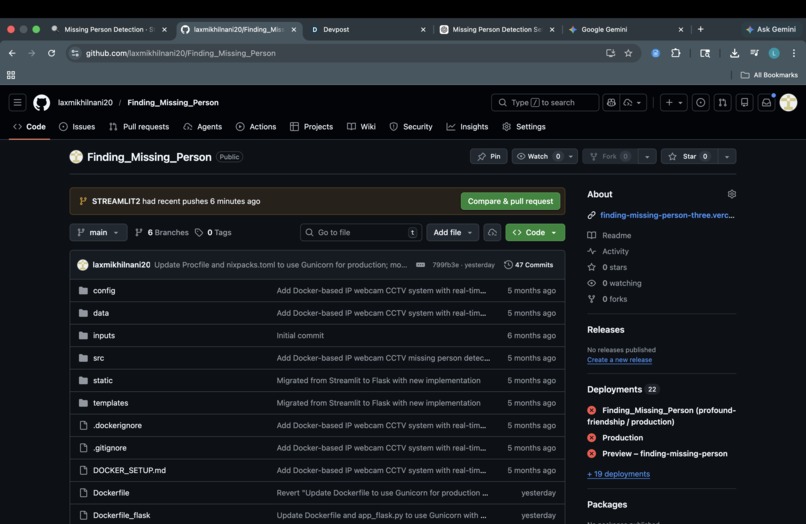This screenshot has height=524, width=806.
Task: Open the green Code dropdown
Action: (535, 232)
